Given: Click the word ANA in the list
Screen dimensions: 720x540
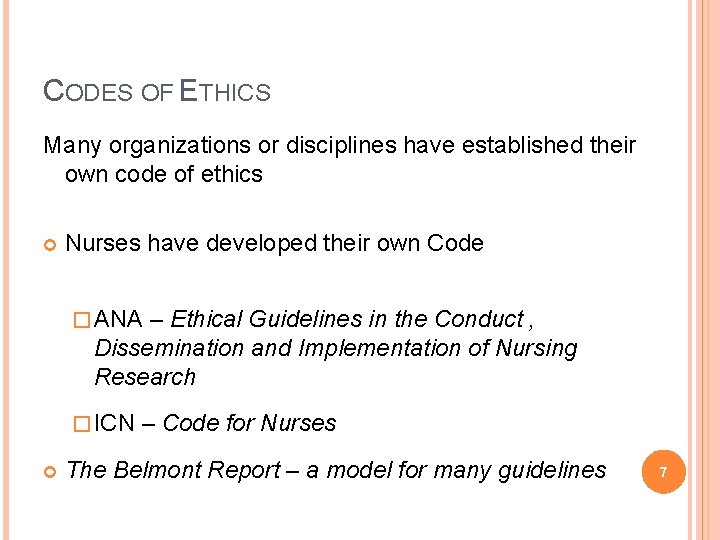Looking at the screenshot, I should point(118,319).
